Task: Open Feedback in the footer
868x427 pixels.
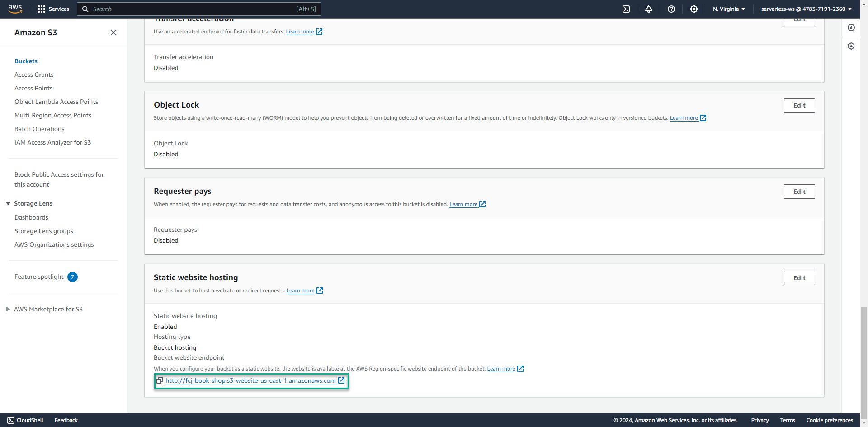Action: [66, 420]
